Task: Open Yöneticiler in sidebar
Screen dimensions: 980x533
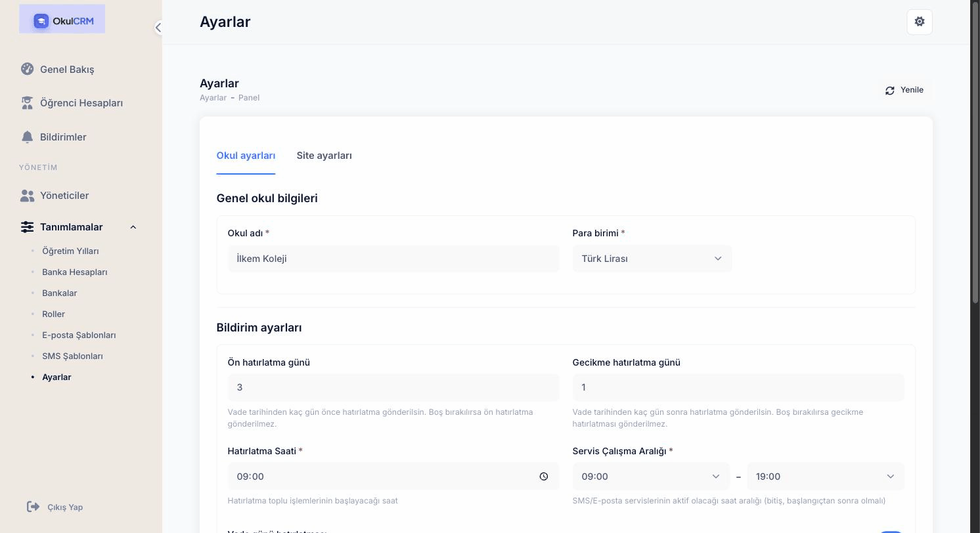Action: tap(64, 195)
